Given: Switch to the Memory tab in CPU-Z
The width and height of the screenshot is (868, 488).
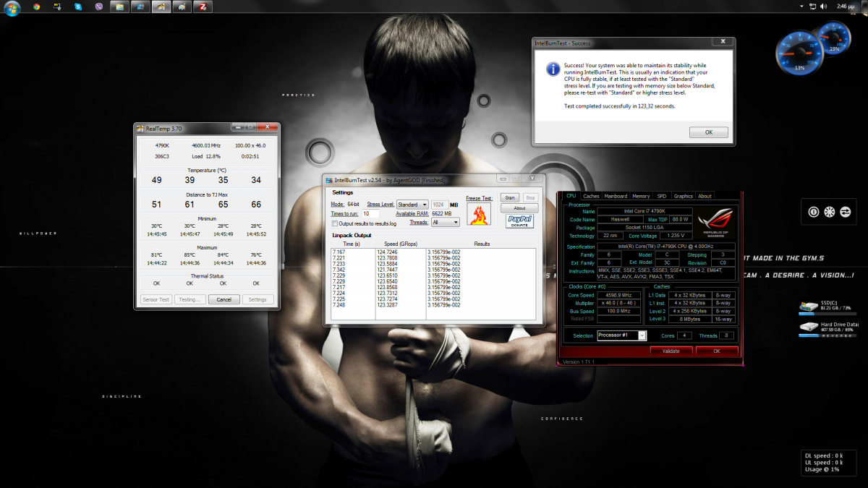Looking at the screenshot, I should tap(641, 196).
